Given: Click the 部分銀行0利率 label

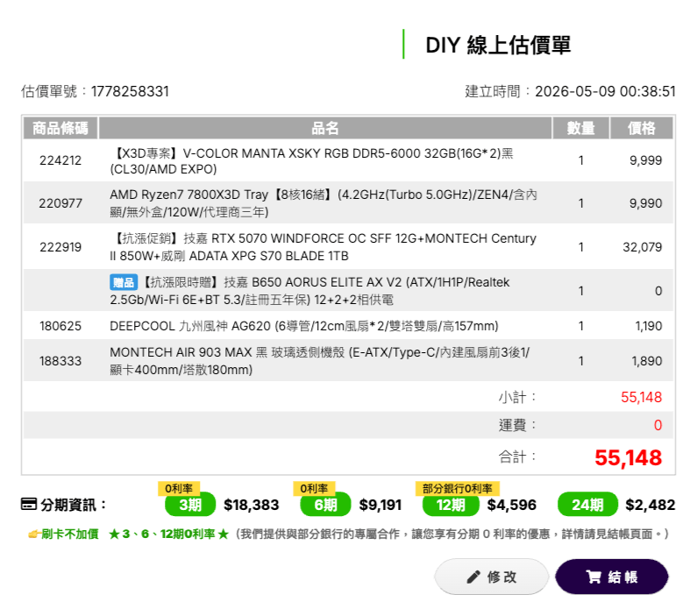Looking at the screenshot, I should point(458,489).
